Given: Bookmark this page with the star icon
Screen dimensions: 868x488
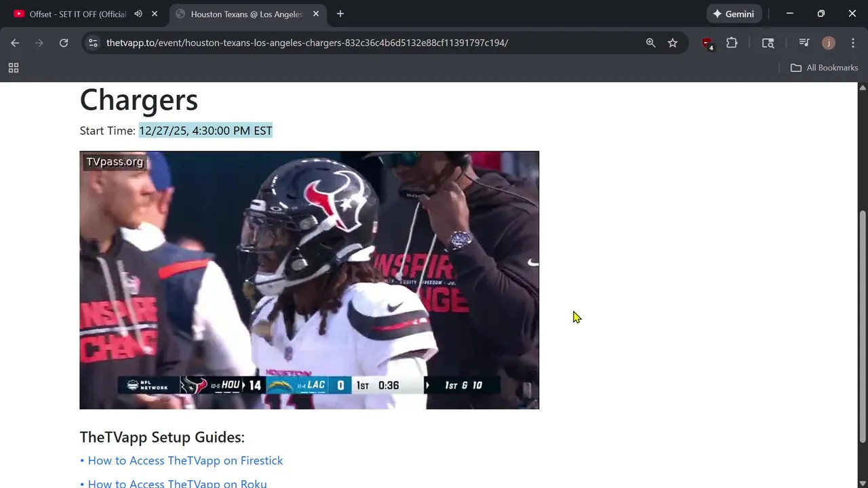Looking at the screenshot, I should 673,43.
